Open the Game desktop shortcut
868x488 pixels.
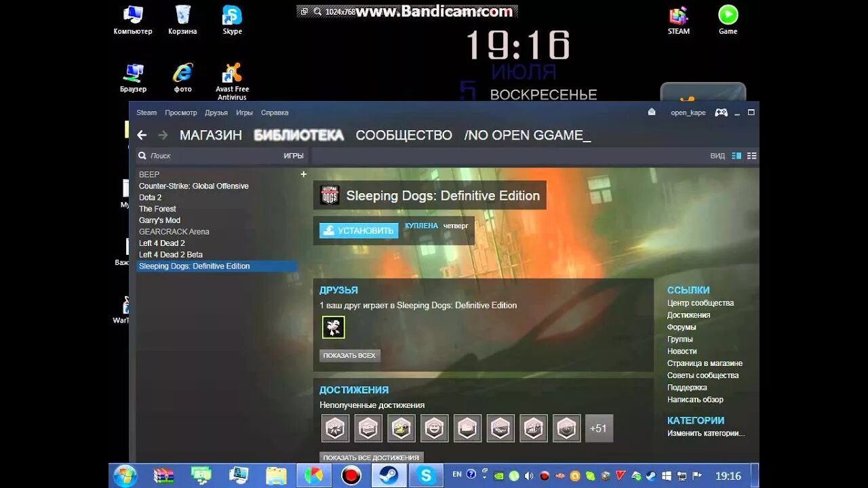tap(728, 20)
